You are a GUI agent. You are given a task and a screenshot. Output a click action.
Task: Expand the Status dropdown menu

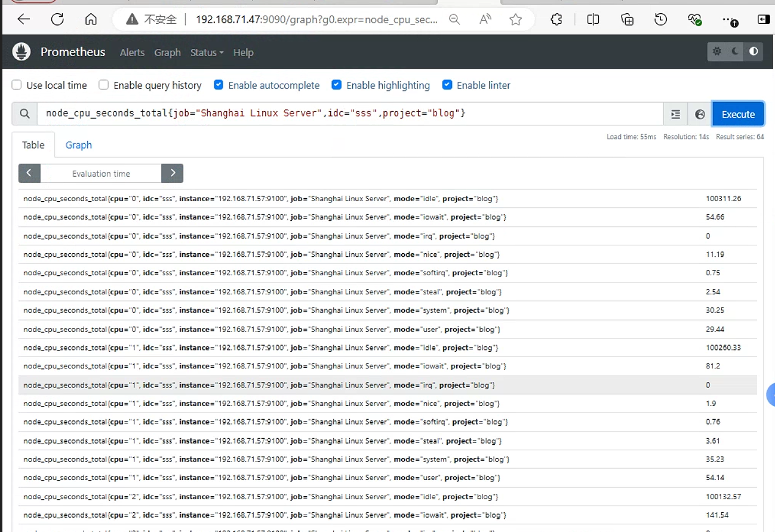[x=207, y=53]
